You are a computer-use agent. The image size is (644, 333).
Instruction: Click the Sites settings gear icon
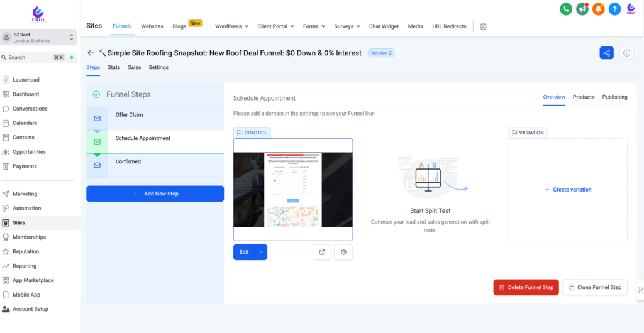[483, 26]
